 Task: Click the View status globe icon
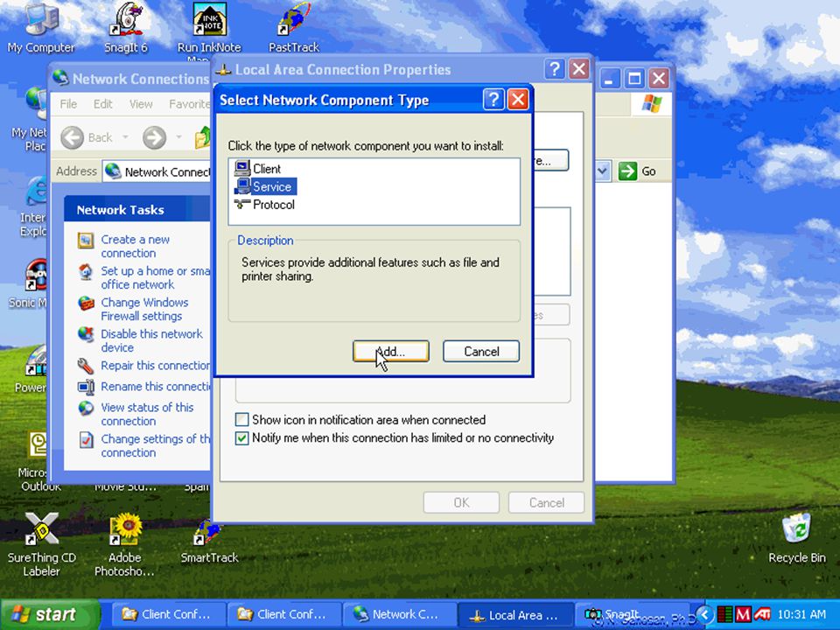(86, 409)
